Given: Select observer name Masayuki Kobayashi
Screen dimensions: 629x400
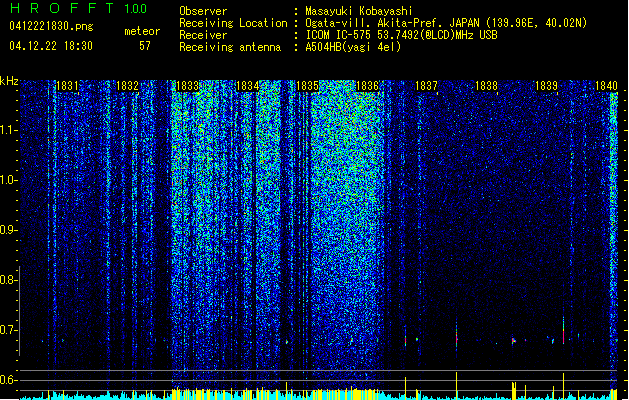Looking at the screenshot, I should [x=359, y=11].
